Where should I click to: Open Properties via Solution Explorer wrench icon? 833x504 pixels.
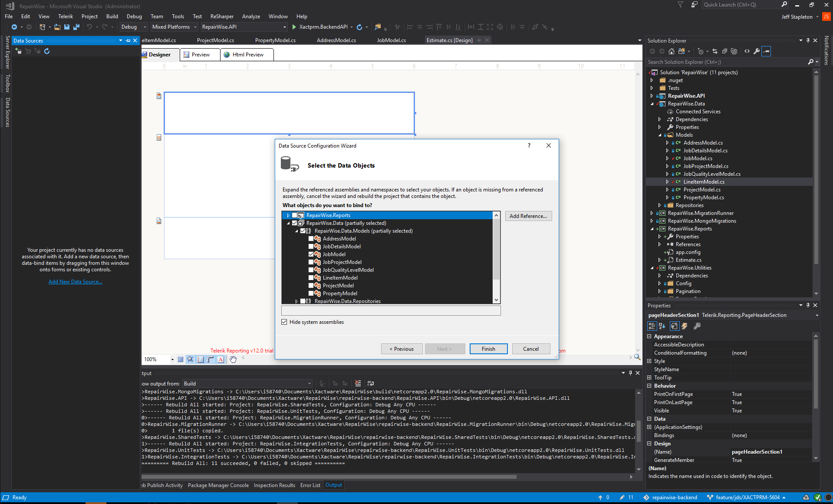point(757,51)
